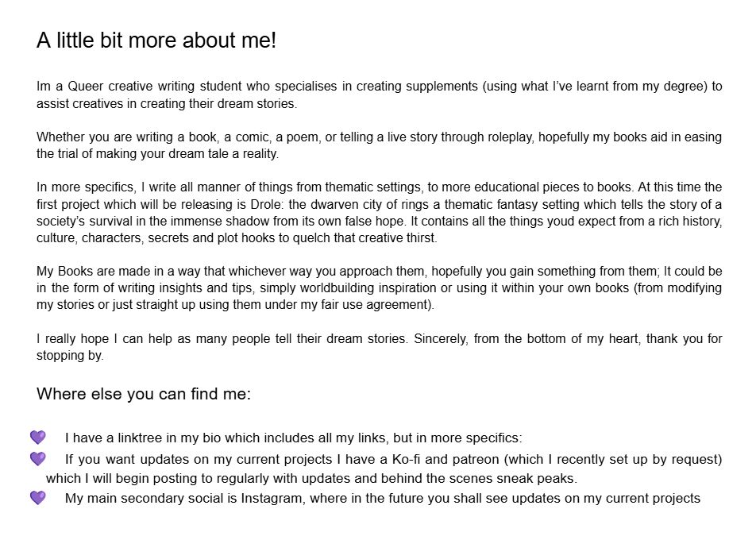756x540 pixels.
Task: Click the project name 'Drole:' in the third paragraph
Action: 267,204
